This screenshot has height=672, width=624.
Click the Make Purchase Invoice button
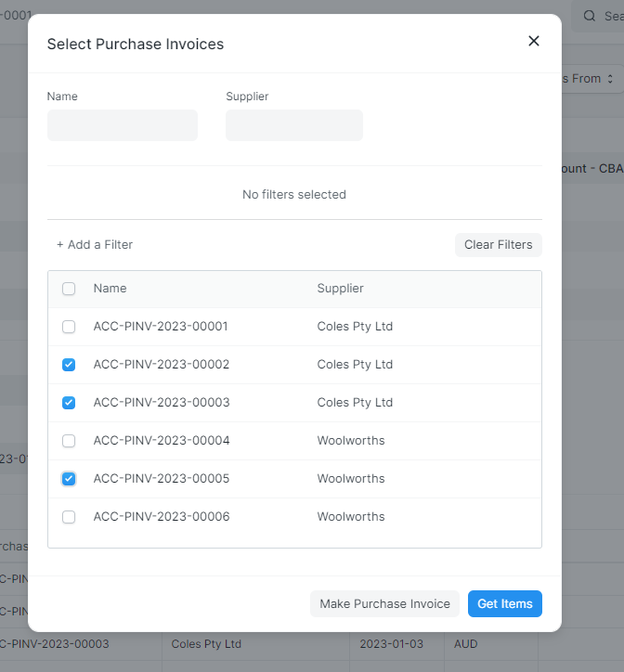tap(384, 604)
